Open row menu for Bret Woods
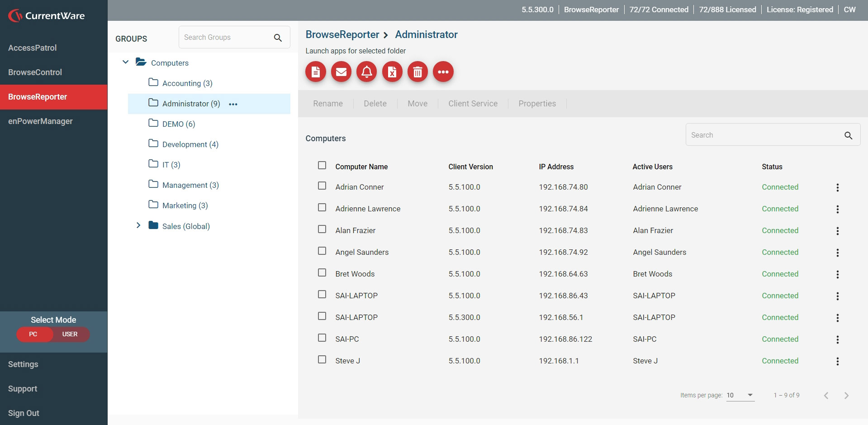The height and width of the screenshot is (425, 868). (x=837, y=274)
